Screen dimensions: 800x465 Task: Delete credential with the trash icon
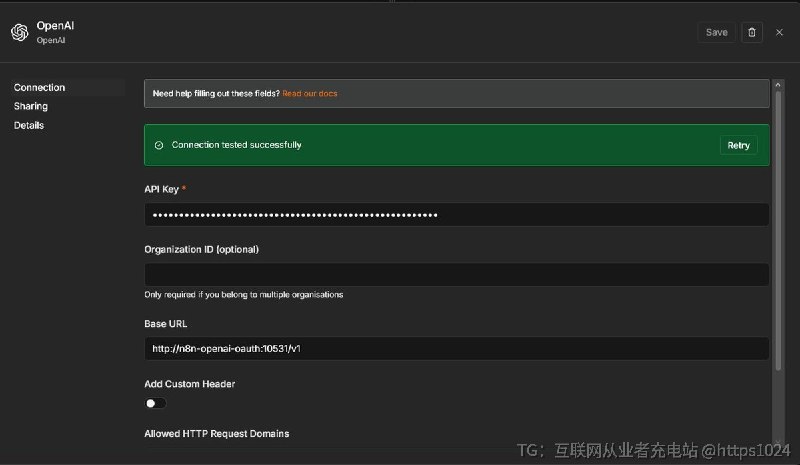[752, 32]
